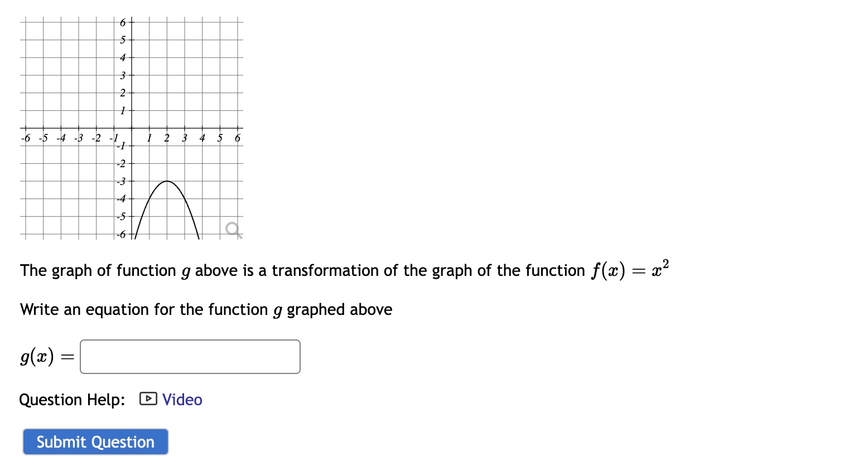Select the empty equation entry field
Image resolution: width=868 pixels, height=476 pixels.
[190, 356]
